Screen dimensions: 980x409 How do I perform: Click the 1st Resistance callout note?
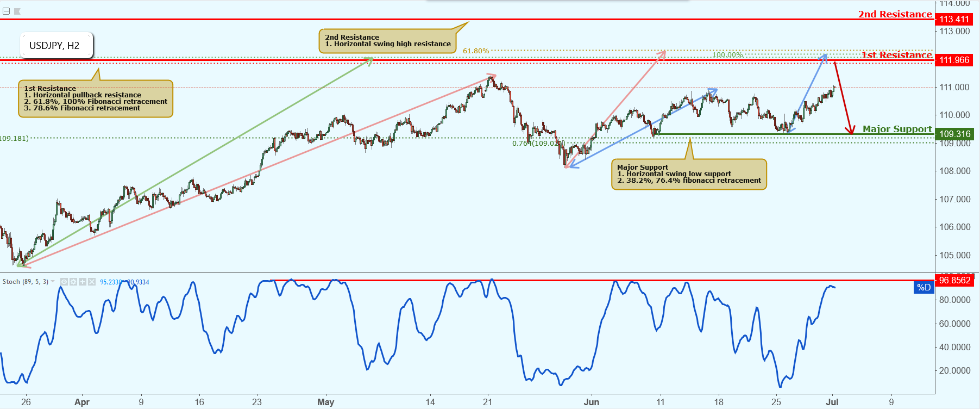96,98
